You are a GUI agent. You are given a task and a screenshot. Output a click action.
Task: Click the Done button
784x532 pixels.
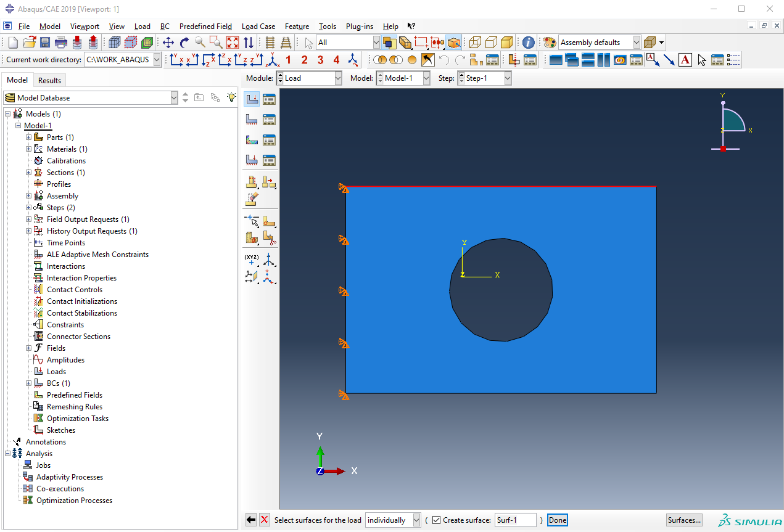tap(557, 520)
